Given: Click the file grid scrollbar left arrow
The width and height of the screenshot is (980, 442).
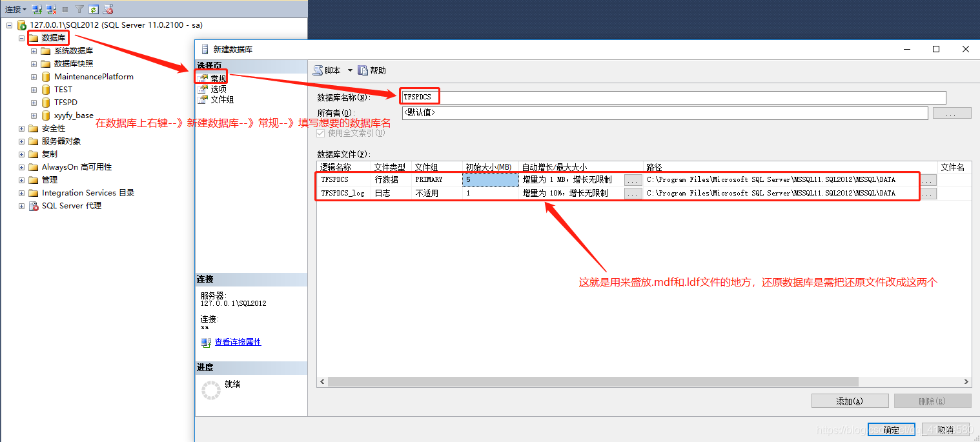Looking at the screenshot, I should pyautogui.click(x=322, y=382).
